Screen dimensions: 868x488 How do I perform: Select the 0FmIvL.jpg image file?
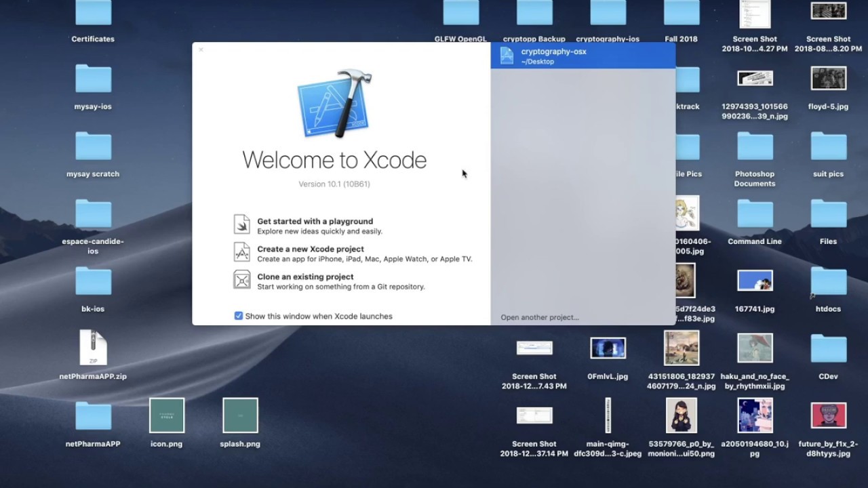(608, 348)
